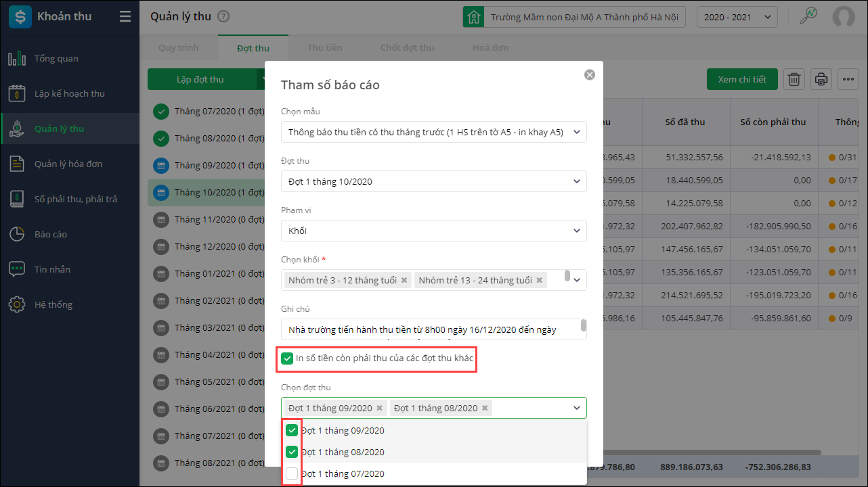This screenshot has height=487, width=868.
Task: Uncheck In số tiền còn phải thu checkbox
Action: (x=287, y=358)
